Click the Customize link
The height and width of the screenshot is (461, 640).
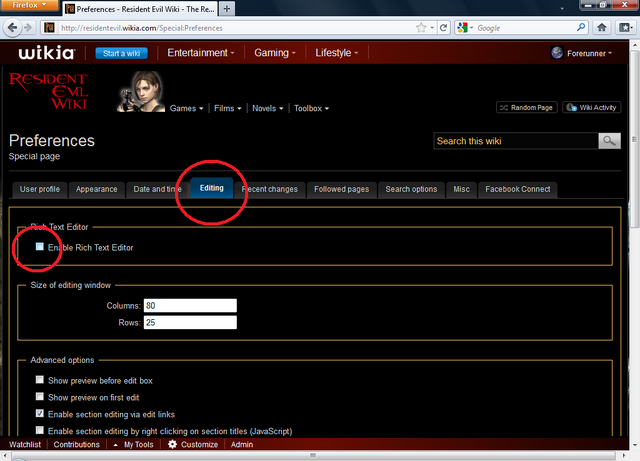coord(199,444)
